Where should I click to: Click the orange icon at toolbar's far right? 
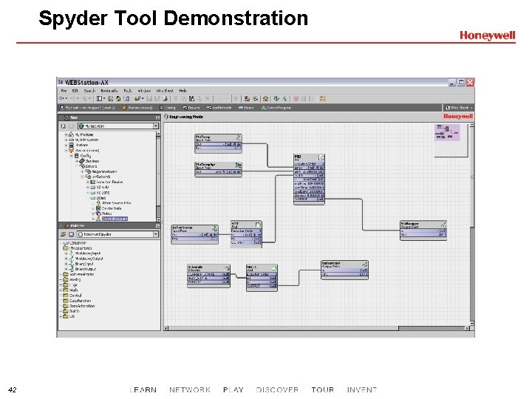(323, 99)
